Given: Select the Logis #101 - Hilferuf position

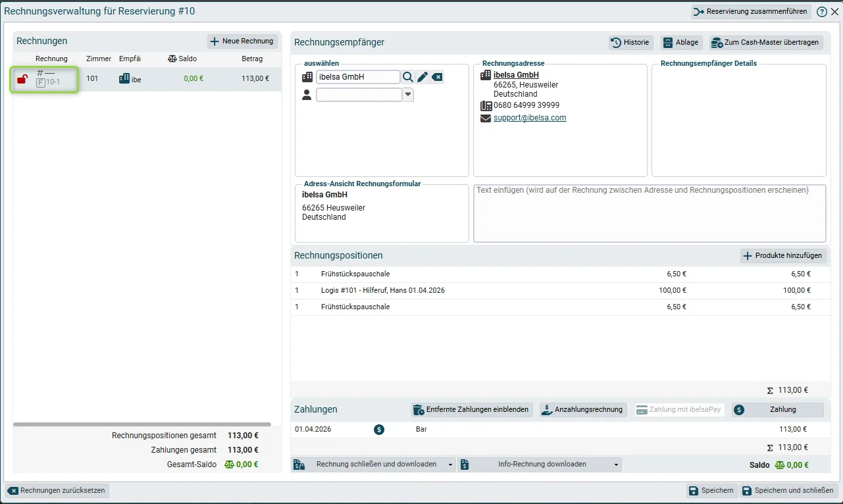Looking at the screenshot, I should (559, 291).
